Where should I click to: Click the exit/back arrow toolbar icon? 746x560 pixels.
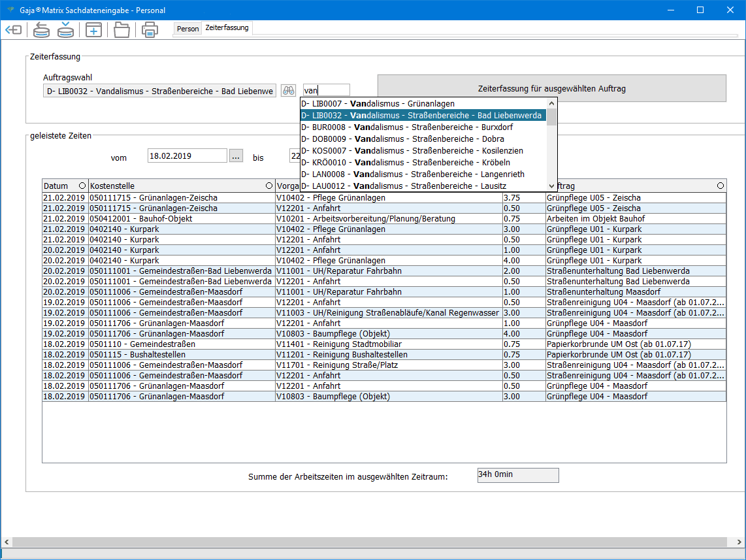pos(14,30)
